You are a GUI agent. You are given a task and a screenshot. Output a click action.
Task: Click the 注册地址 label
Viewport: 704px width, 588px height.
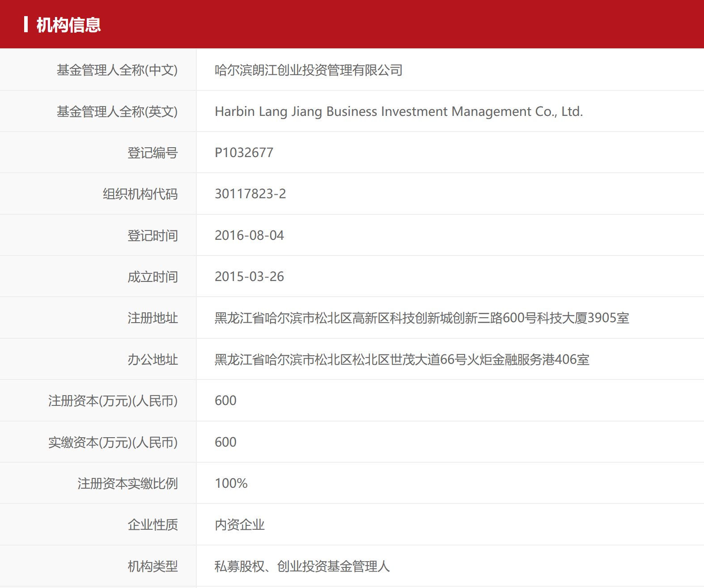coord(153,318)
